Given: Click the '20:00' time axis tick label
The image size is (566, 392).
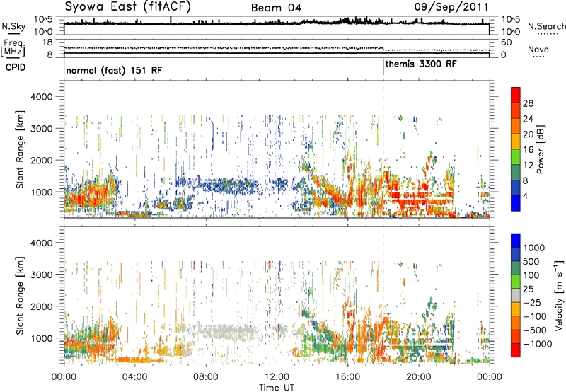Looking at the screenshot, I should [418, 377].
